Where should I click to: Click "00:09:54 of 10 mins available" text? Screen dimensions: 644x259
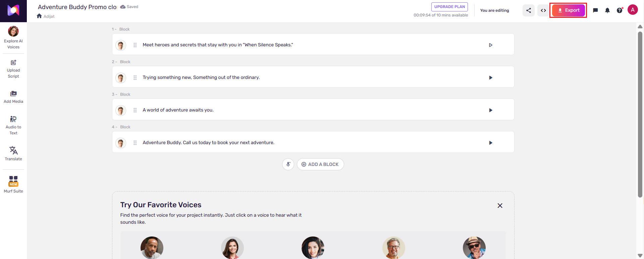tap(441, 15)
